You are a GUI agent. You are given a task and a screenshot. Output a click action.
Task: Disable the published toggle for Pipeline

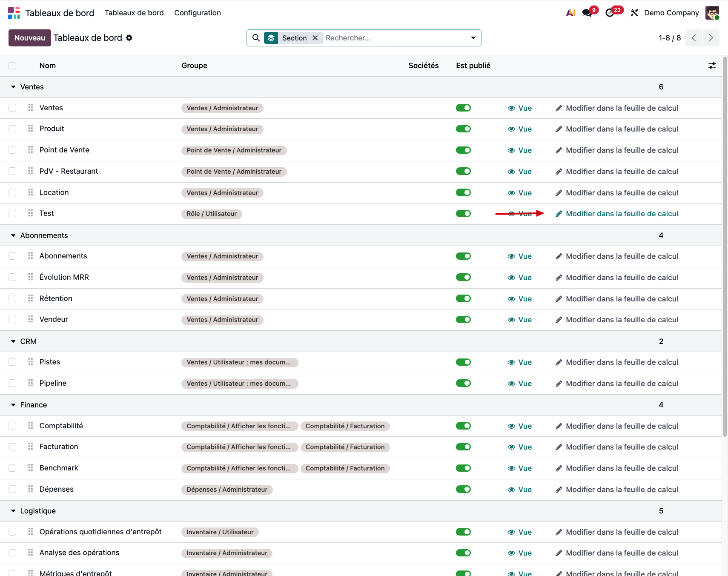coord(463,384)
